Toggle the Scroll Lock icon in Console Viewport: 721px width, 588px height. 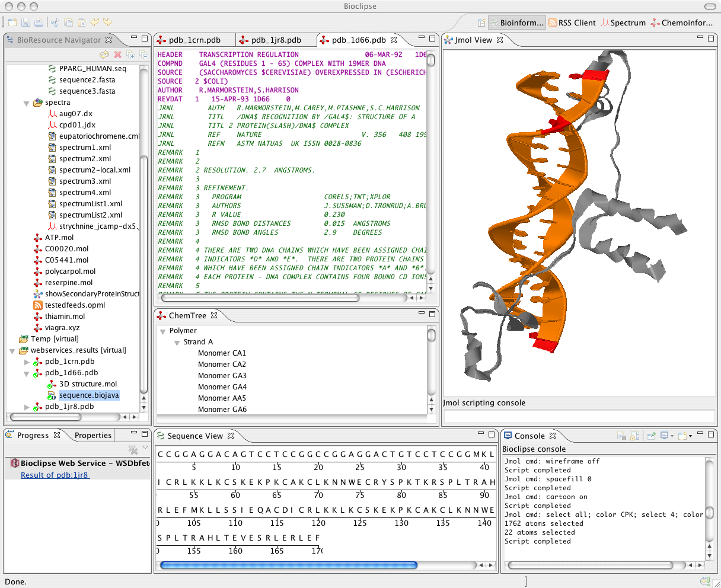tap(634, 436)
